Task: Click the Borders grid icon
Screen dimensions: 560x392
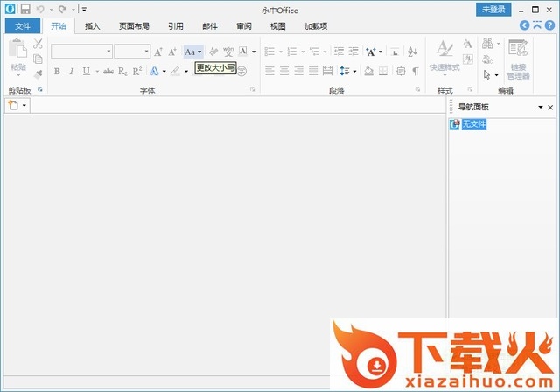Action: tap(383, 72)
